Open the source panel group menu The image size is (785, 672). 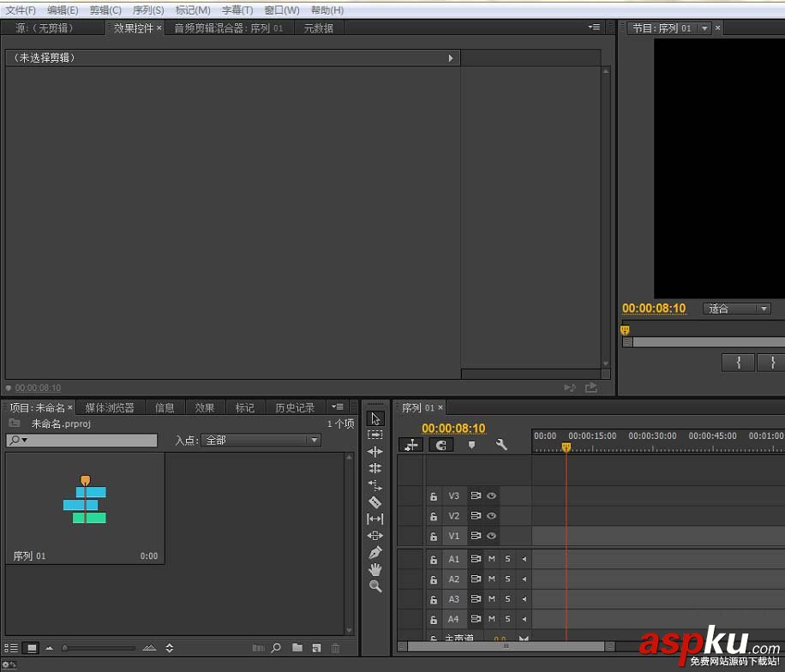[x=594, y=27]
